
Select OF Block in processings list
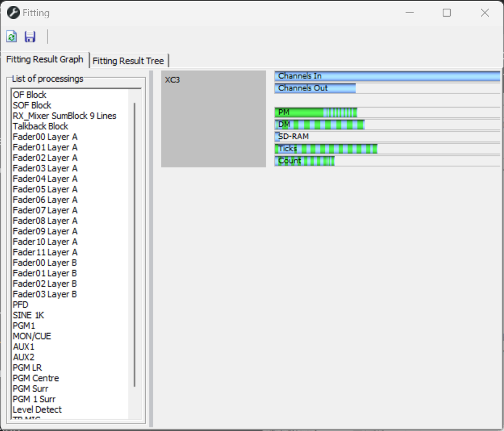[x=30, y=95]
